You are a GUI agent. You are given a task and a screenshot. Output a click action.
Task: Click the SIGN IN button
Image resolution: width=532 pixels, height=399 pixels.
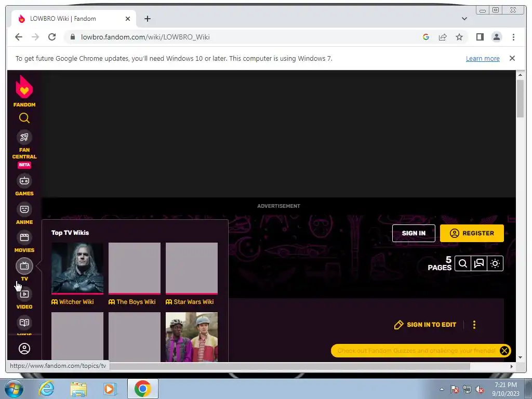coord(414,233)
